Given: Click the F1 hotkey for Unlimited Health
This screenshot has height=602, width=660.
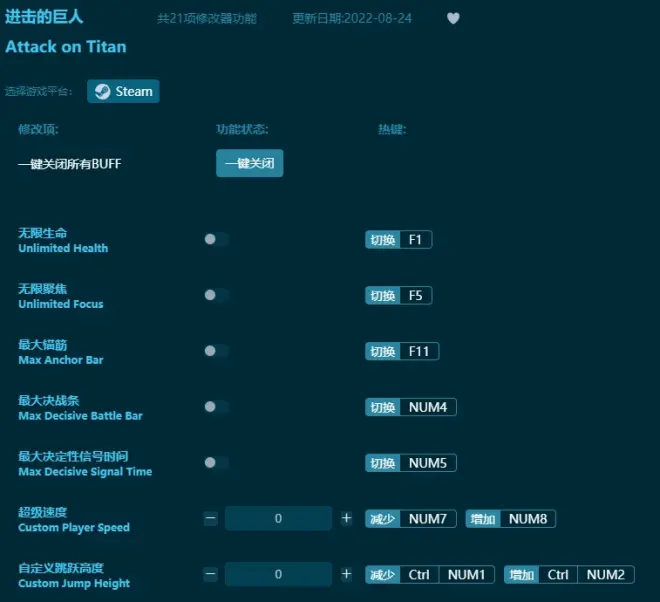Looking at the screenshot, I should (414, 240).
